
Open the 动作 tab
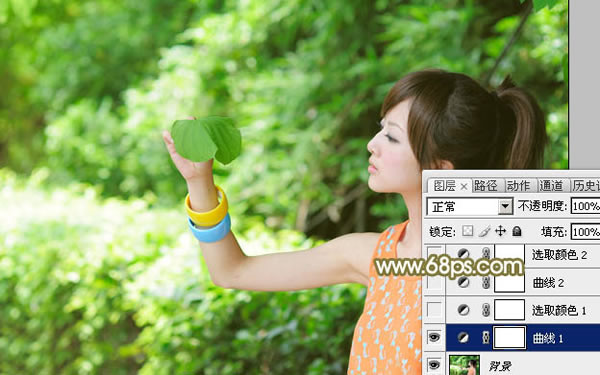518,186
